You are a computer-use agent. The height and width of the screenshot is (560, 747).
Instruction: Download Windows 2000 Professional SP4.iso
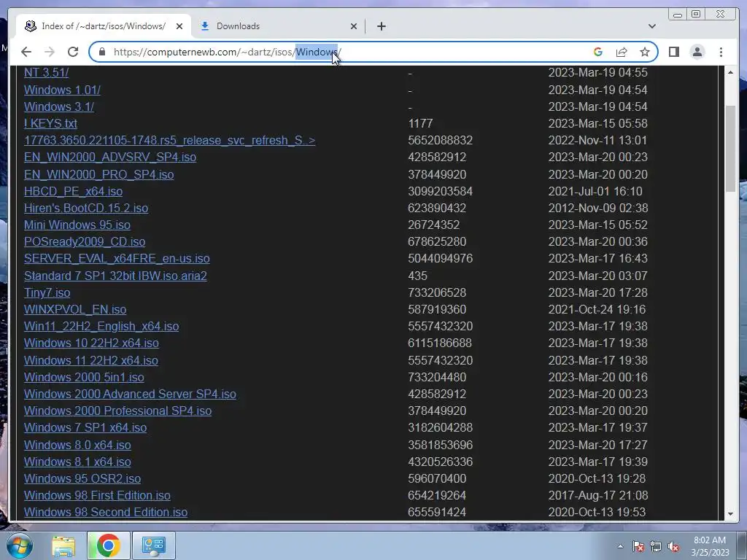pos(117,411)
